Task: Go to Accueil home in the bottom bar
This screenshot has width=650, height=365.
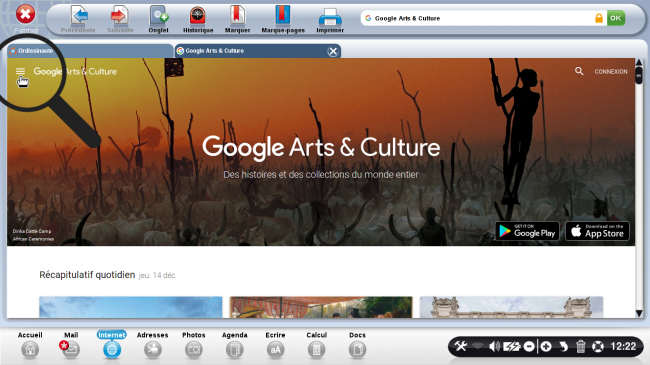Action: (30, 345)
